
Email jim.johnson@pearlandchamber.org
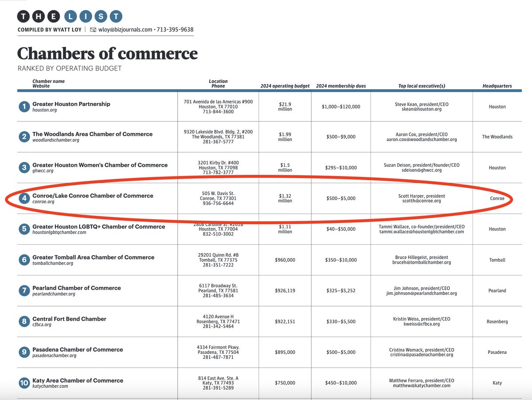tap(422, 293)
